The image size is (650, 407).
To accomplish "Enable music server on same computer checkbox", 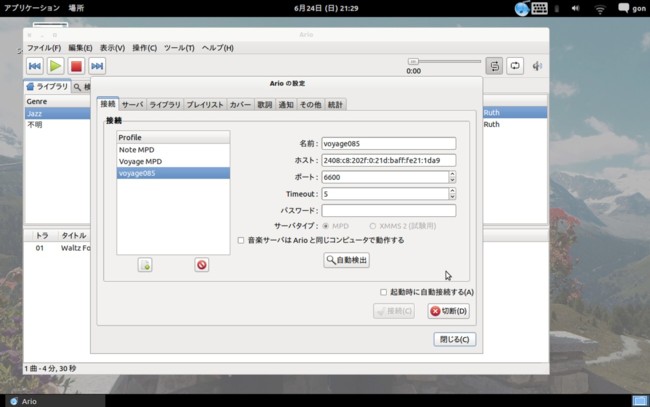I will pos(241,240).
